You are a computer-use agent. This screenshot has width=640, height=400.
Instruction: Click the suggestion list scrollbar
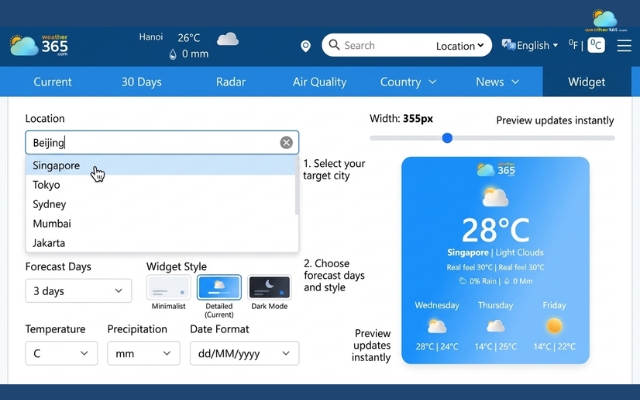[297, 184]
